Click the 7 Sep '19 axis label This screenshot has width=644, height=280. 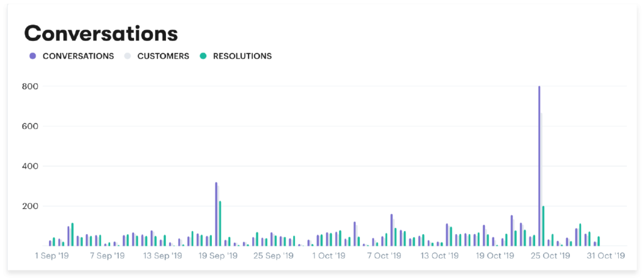107,255
